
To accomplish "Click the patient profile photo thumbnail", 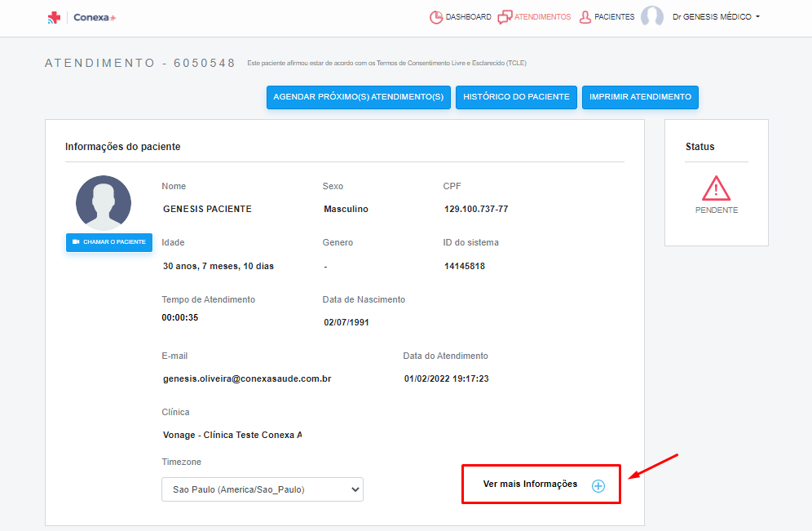I will (104, 203).
